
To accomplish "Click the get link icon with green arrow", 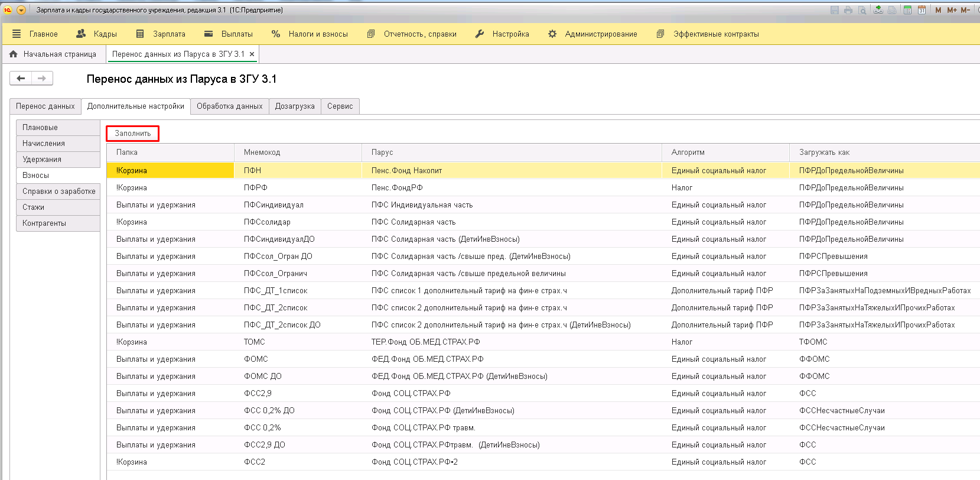I will (878, 10).
